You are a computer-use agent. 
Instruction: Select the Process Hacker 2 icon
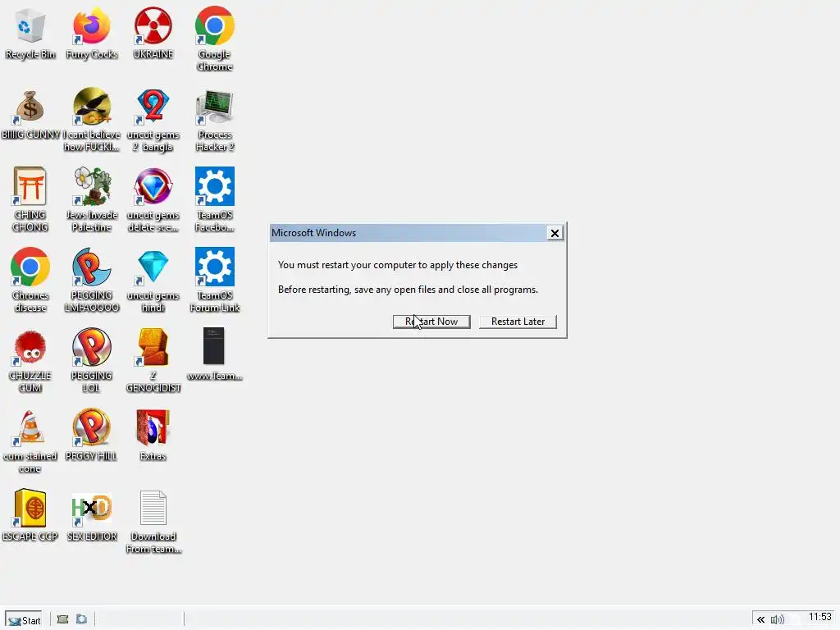tap(214, 106)
